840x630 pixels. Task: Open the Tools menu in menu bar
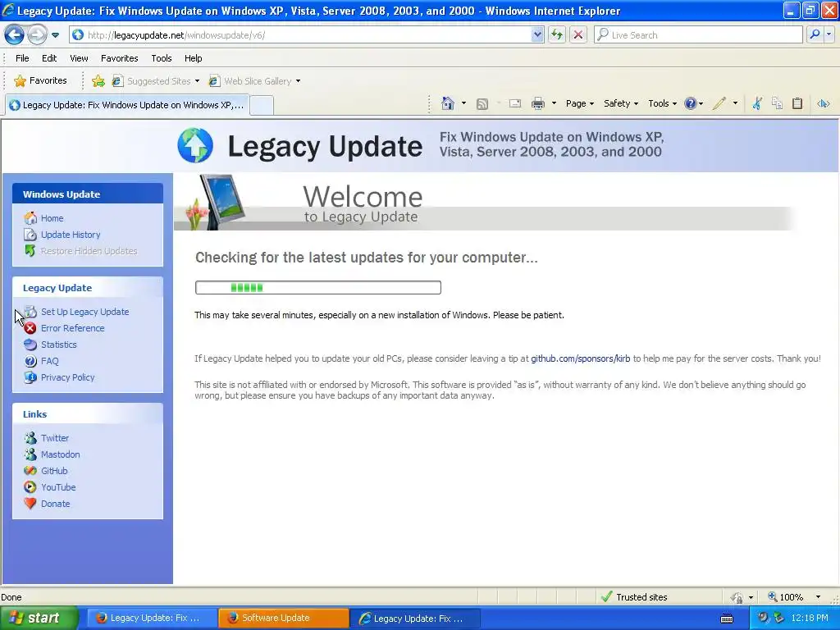pos(162,58)
